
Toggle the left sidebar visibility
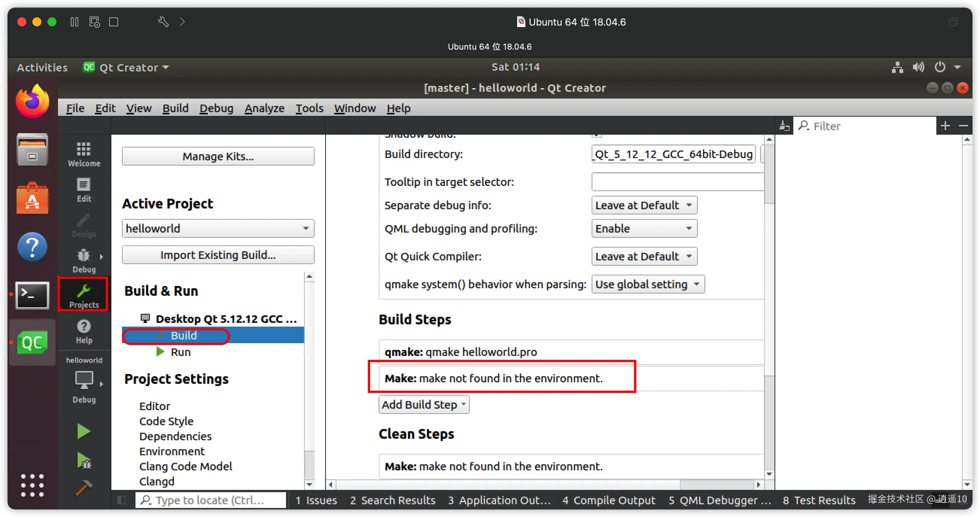(x=122, y=500)
